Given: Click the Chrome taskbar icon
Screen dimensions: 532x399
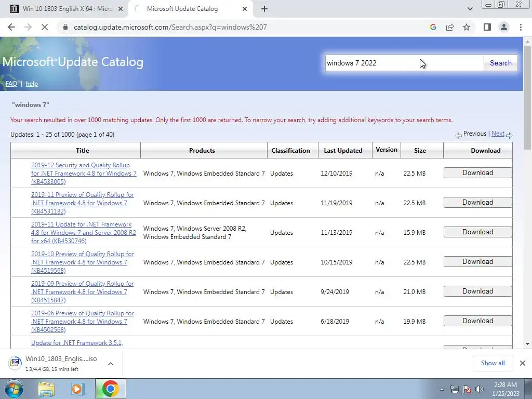Looking at the screenshot, I should [110, 389].
